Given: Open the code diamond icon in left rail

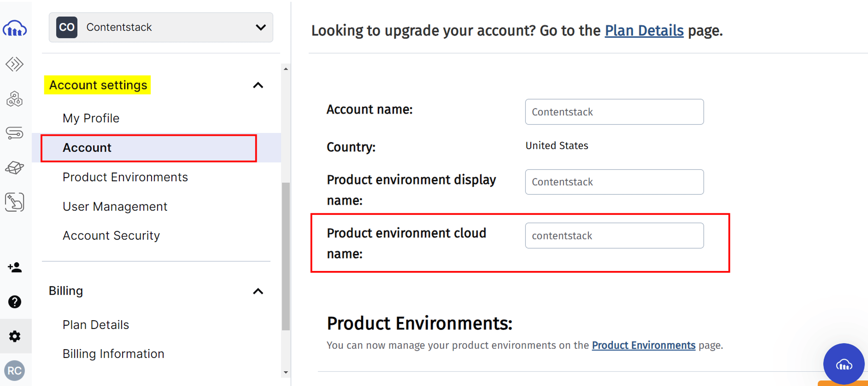Looking at the screenshot, I should pyautogui.click(x=14, y=64).
